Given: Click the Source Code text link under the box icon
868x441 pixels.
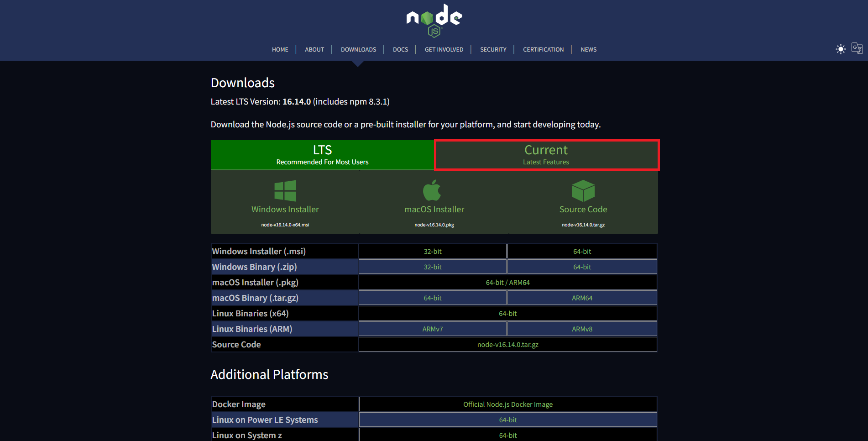Looking at the screenshot, I should (x=583, y=209).
